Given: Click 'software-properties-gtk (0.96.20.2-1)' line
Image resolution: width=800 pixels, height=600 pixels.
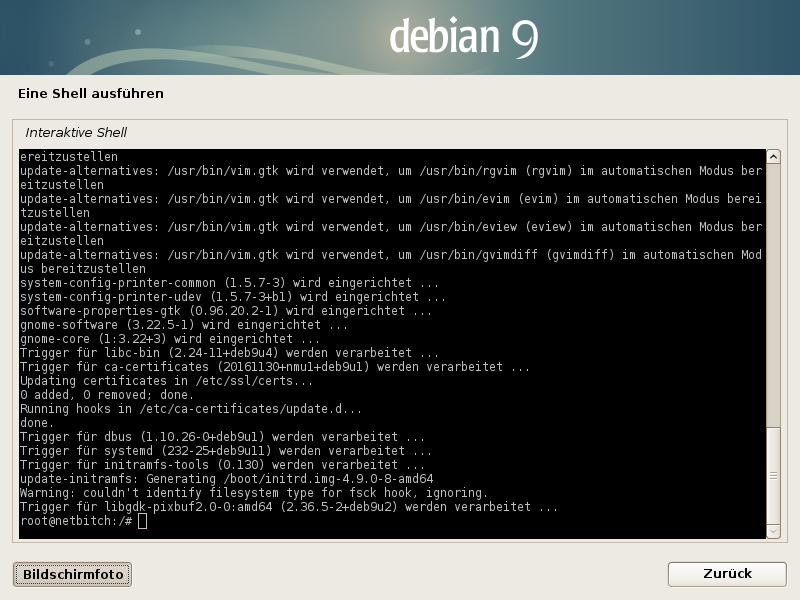Looking at the screenshot, I should [x=226, y=311].
